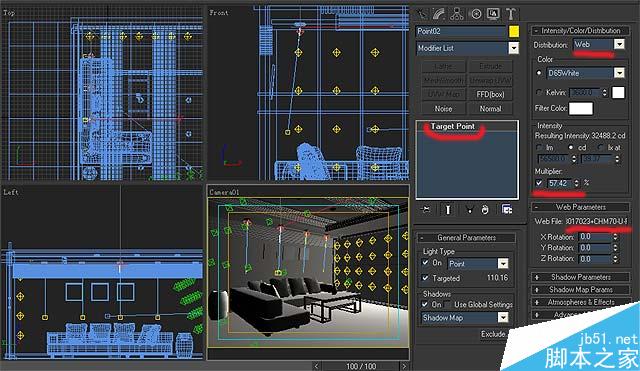
Task: Go to previous frame on time slider
Action: click(x=316, y=366)
